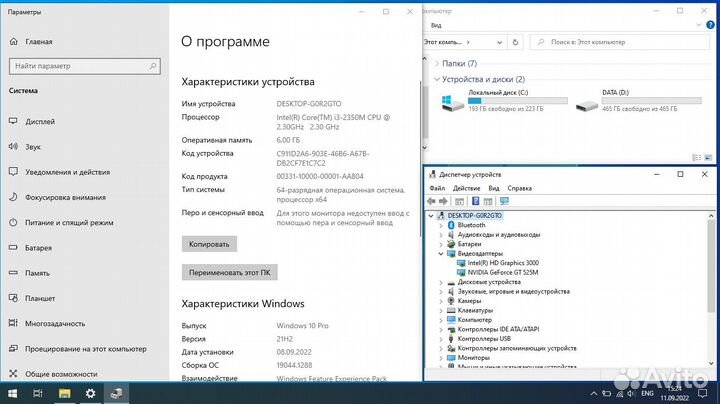The image size is (720, 404).
Task: Select Intel(R) HD Graphics 3000 adapter
Action: coord(503,263)
